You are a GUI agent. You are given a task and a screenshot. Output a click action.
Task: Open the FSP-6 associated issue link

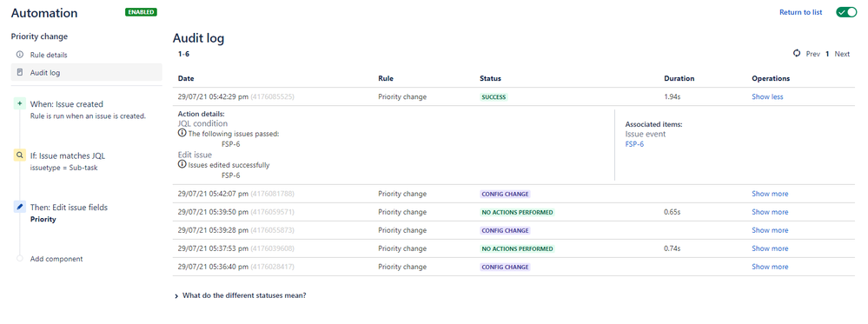click(x=634, y=144)
